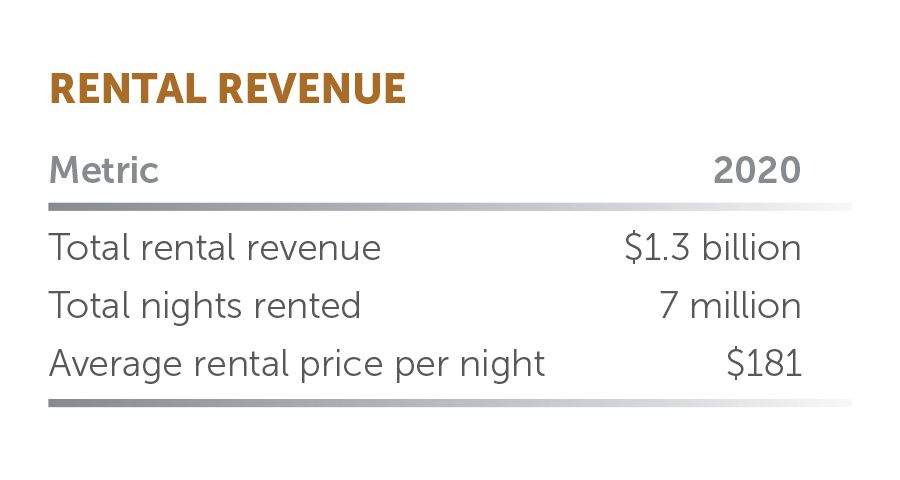Click the digit 7 in nights value
This screenshot has height=480, width=900.
coord(669,305)
